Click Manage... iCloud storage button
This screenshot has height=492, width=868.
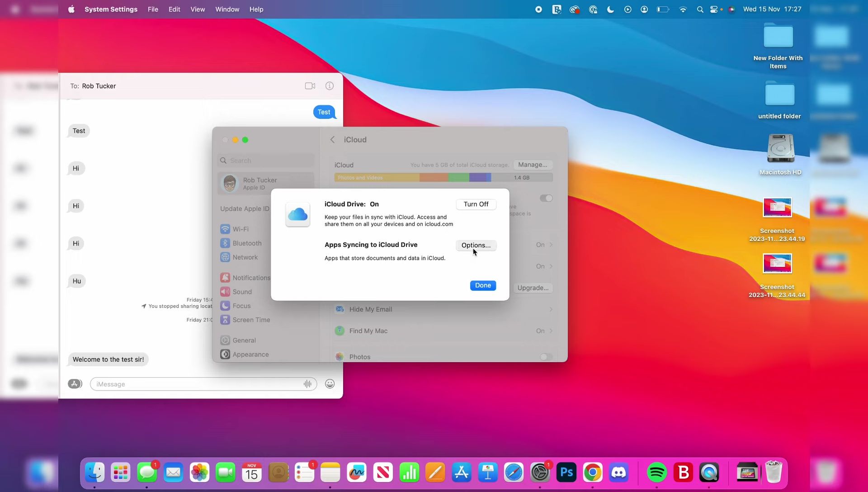(x=533, y=165)
